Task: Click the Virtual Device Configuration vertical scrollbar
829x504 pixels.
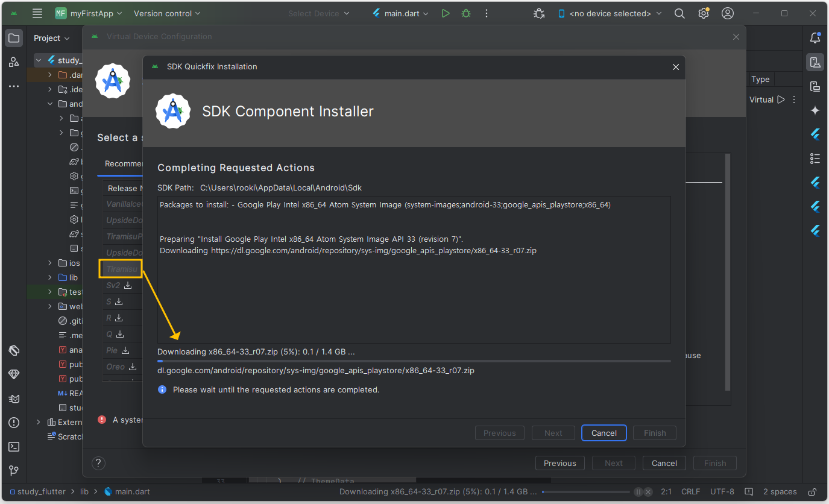Action: coord(728,271)
